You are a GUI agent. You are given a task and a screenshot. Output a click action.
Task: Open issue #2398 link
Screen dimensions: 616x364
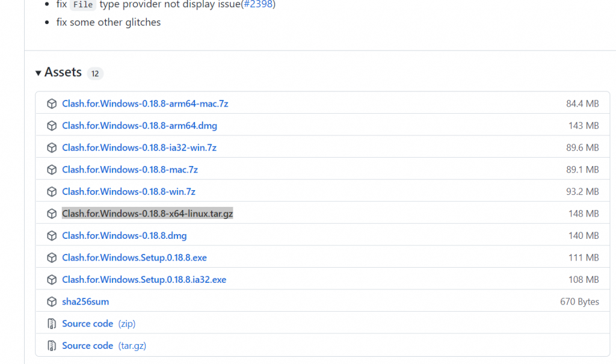[258, 4]
